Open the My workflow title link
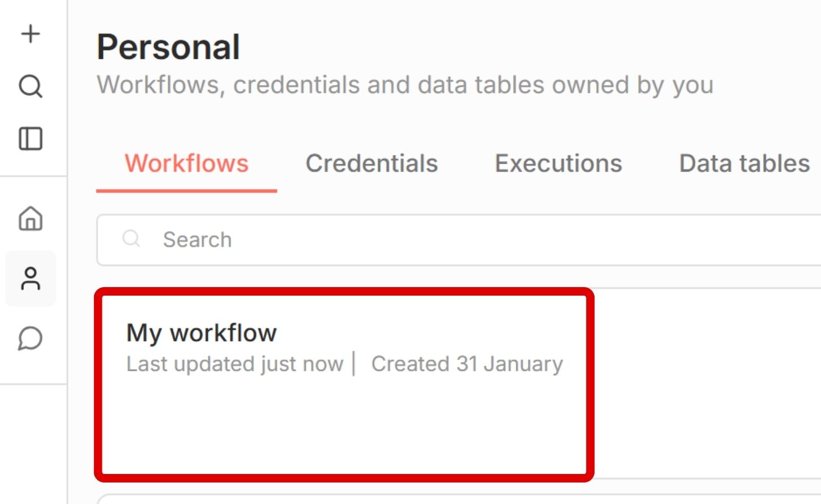 coord(202,332)
